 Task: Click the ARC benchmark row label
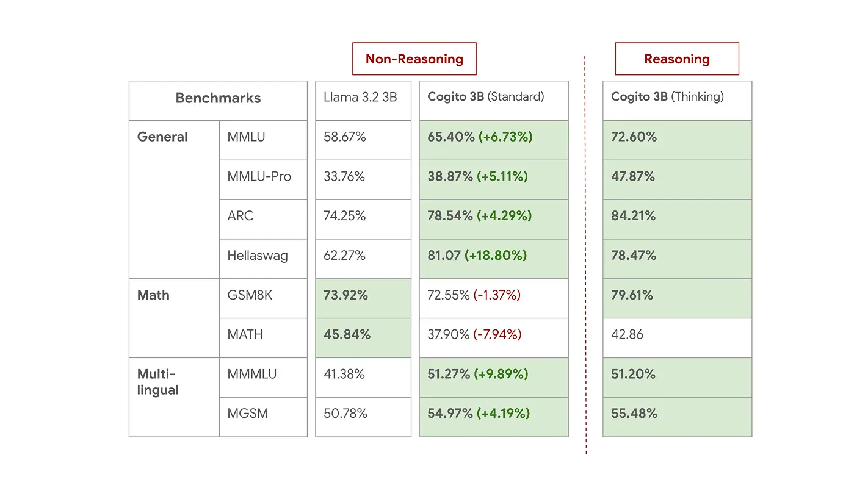(262, 217)
